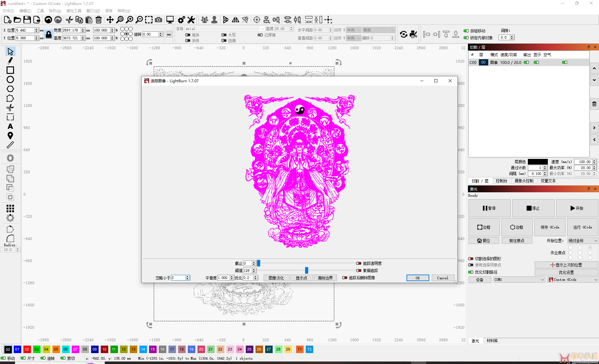Click the Undo arrow icon
The height and width of the screenshot is (364, 599).
48,20
